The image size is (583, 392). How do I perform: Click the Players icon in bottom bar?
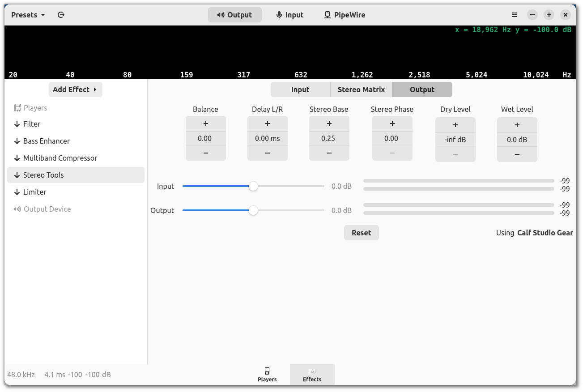click(267, 375)
